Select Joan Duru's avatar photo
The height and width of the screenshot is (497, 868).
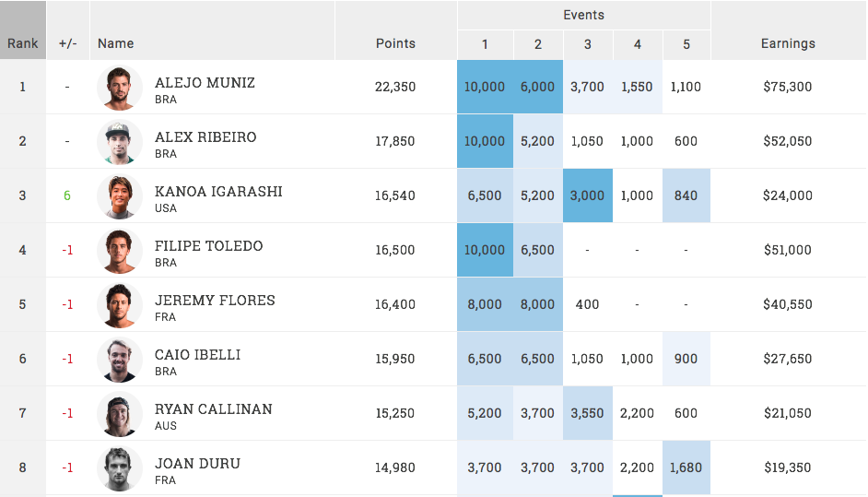tap(120, 468)
